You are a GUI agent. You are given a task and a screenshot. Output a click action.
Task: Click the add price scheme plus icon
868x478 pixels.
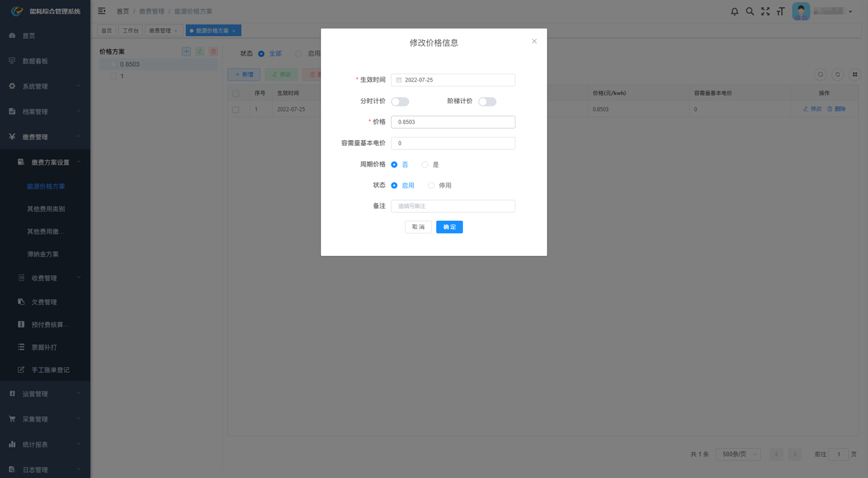point(186,51)
